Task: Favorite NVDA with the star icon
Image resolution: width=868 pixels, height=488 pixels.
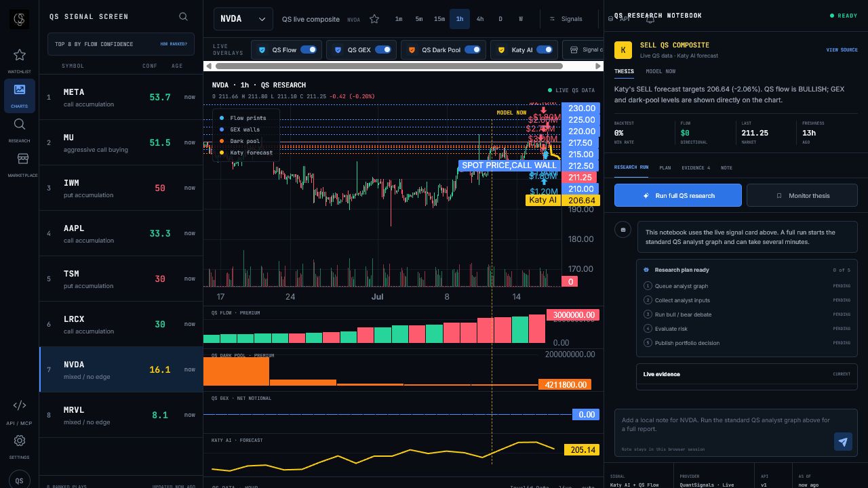Action: [374, 19]
